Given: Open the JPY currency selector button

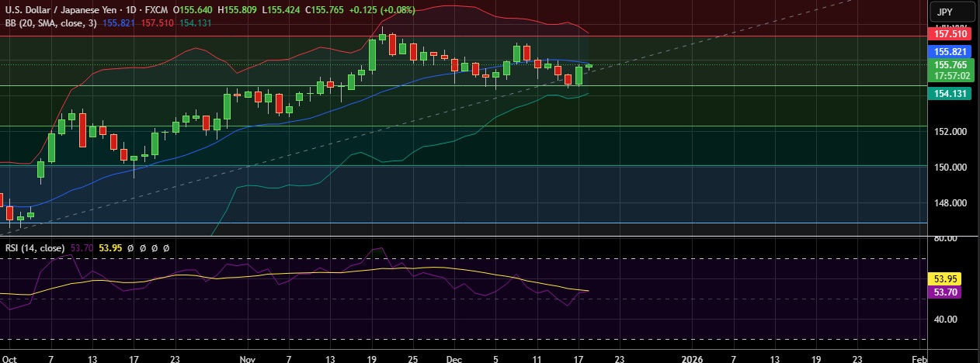Looking at the screenshot, I should click(953, 12).
